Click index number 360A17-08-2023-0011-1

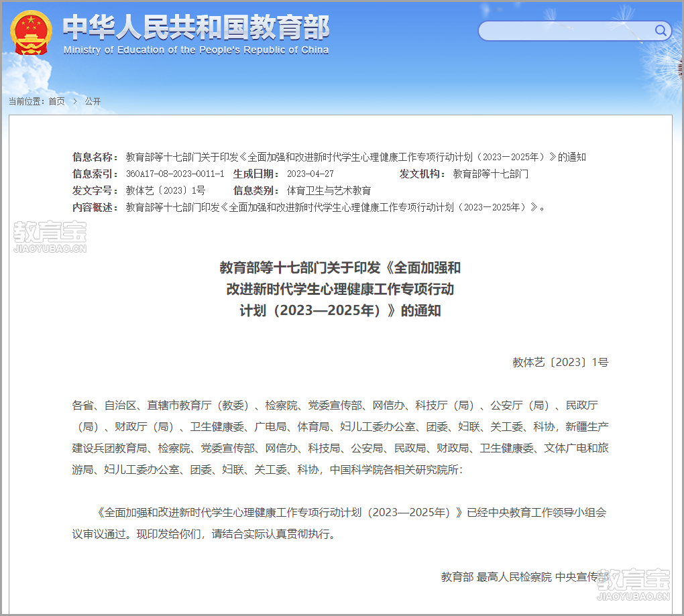[x=175, y=174]
